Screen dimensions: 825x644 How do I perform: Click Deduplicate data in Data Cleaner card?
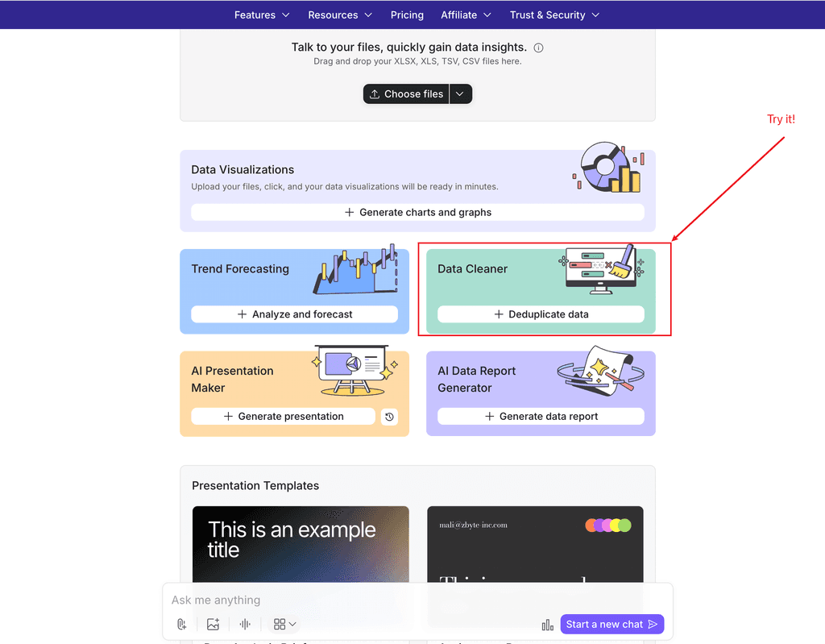538,314
